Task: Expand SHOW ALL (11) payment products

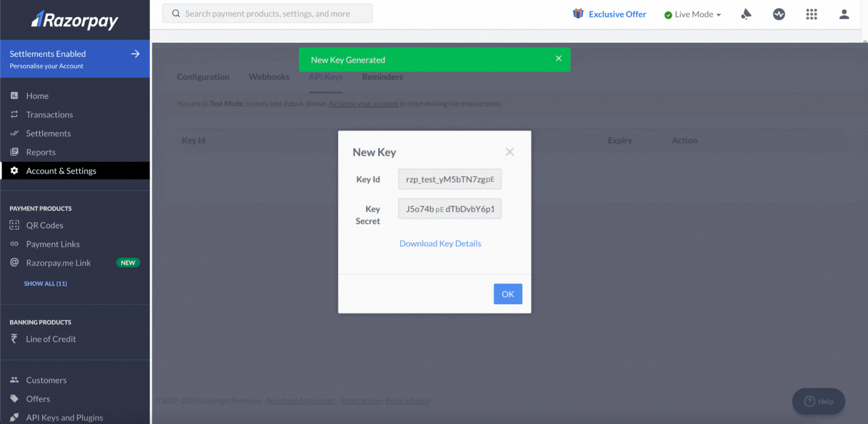Action: [45, 283]
